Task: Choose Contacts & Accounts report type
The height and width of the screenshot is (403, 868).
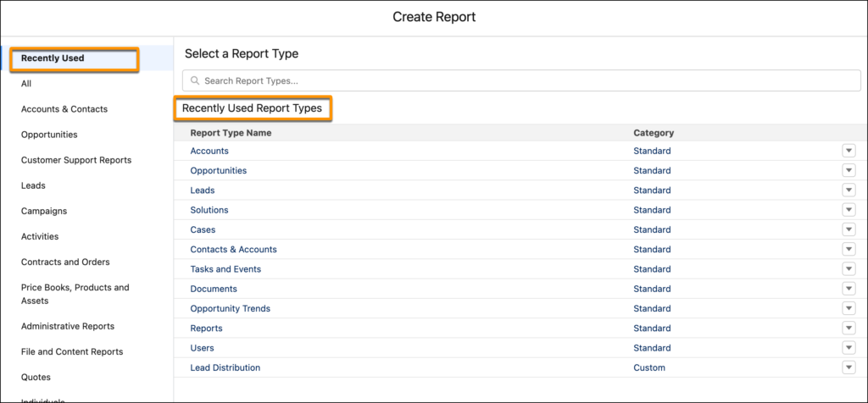Action: pyautogui.click(x=233, y=249)
